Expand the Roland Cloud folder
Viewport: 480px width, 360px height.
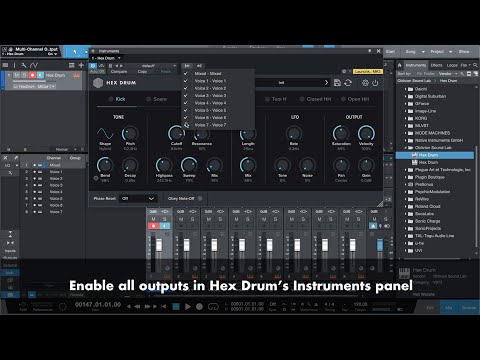406,206
